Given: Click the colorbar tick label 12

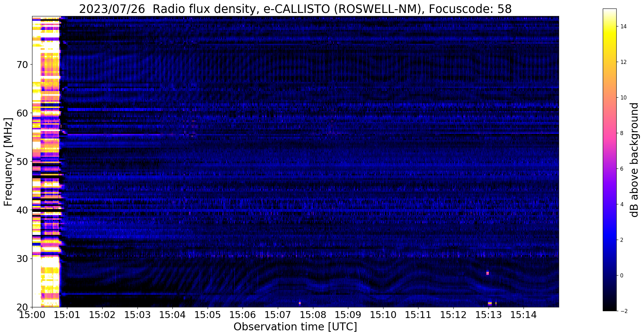Looking at the screenshot, I should click(623, 62).
